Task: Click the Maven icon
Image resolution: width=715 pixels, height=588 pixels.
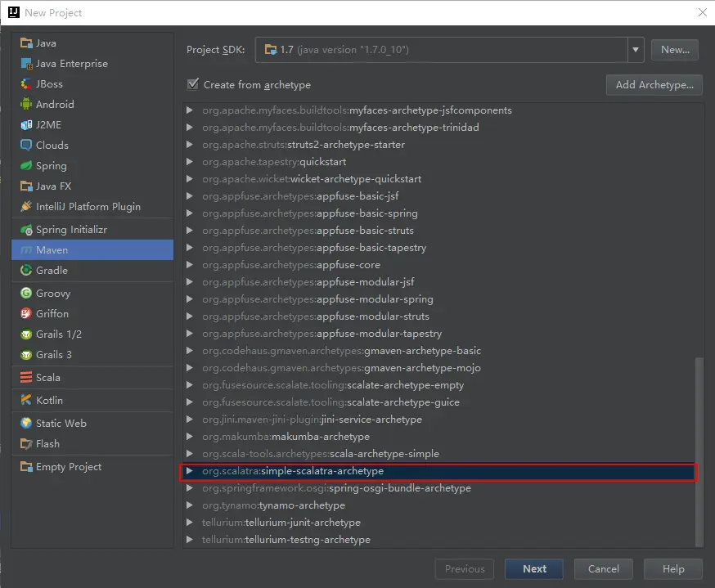Action: (x=26, y=250)
